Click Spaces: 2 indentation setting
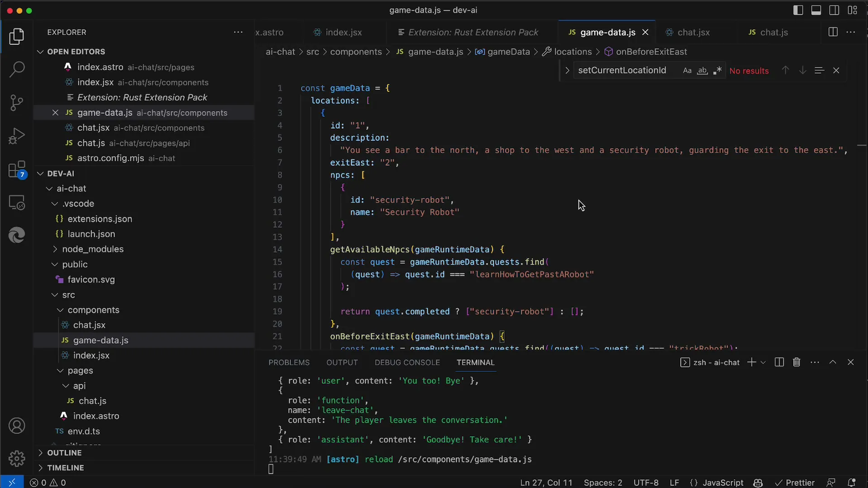This screenshot has width=868, height=488. tap(603, 483)
